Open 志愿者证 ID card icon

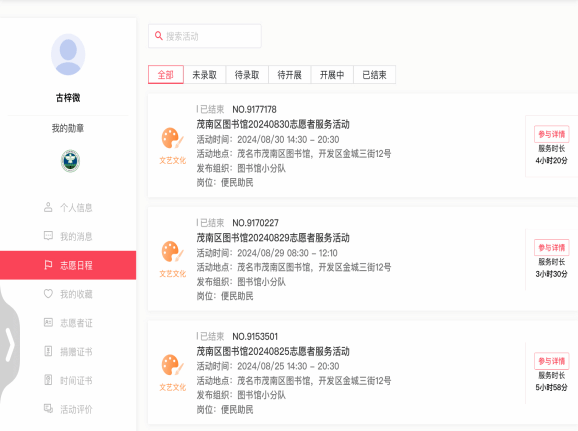tap(48, 323)
